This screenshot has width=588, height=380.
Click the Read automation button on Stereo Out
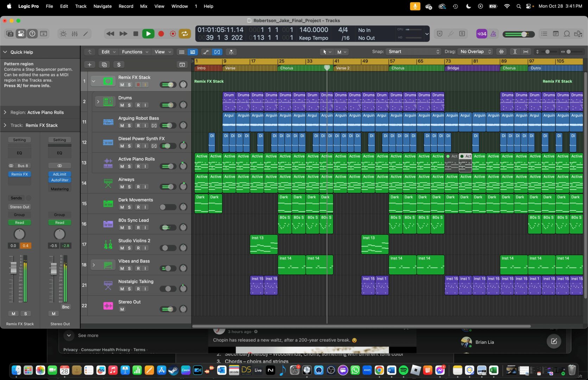[x=59, y=222]
